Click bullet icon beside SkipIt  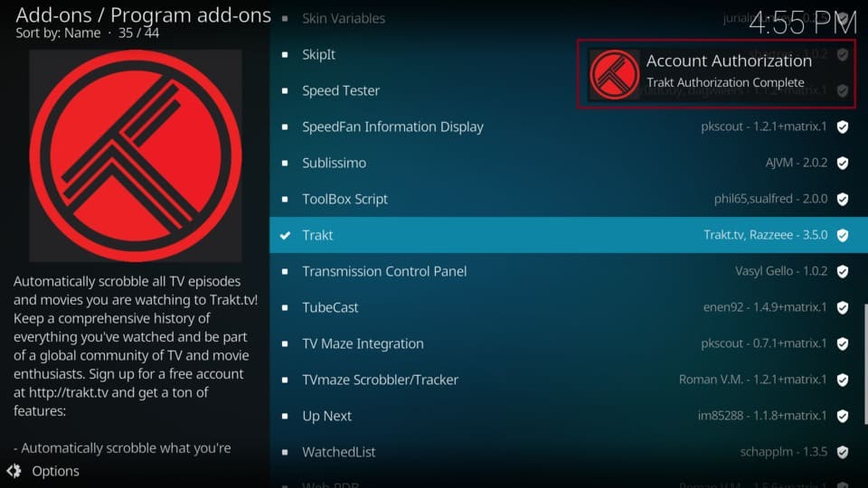pyautogui.click(x=285, y=54)
